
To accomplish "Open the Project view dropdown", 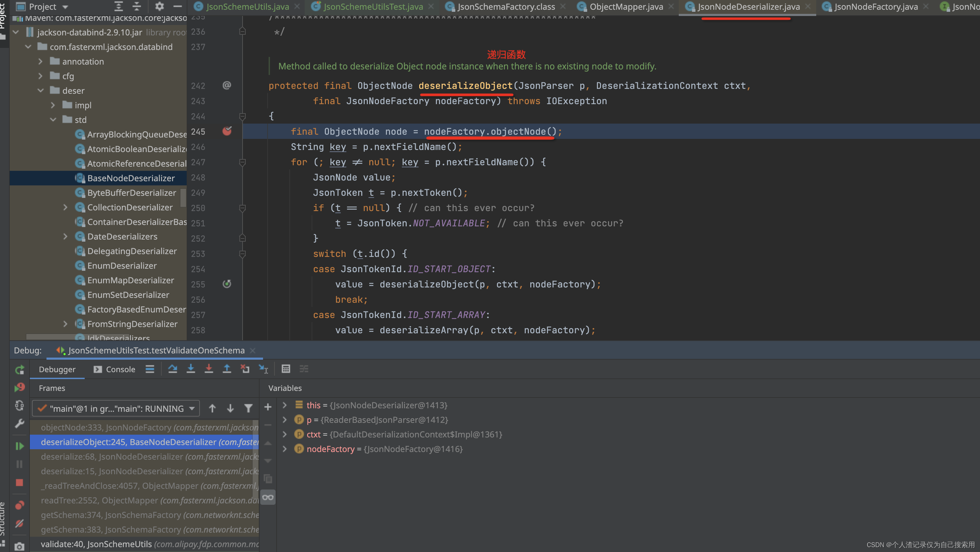I will click(x=65, y=7).
